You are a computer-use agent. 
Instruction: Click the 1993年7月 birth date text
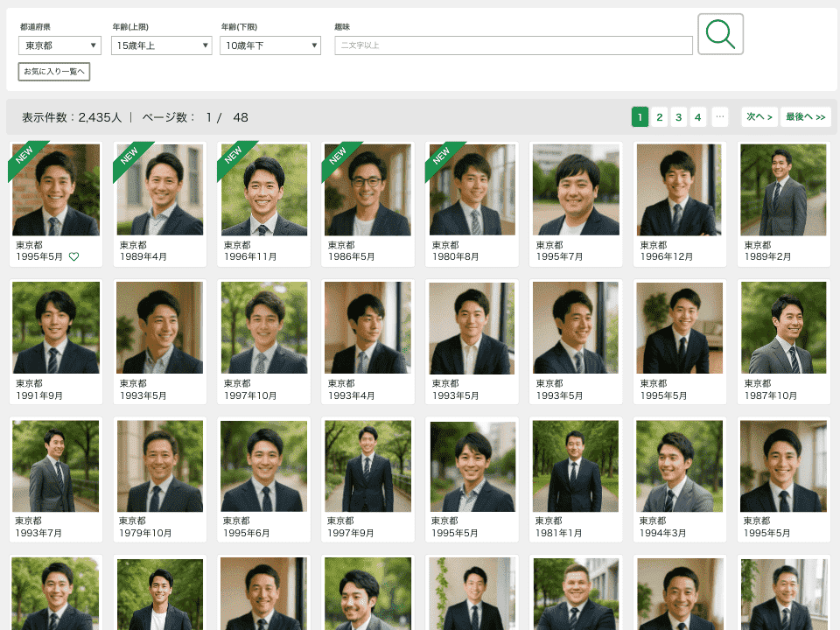[x=38, y=533]
